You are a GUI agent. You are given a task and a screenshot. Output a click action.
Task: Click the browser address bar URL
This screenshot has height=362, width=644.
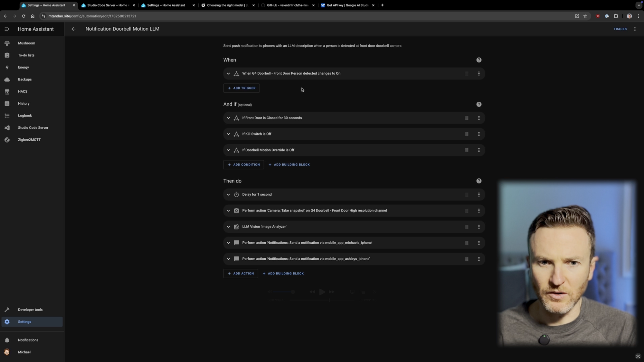pos(92,16)
